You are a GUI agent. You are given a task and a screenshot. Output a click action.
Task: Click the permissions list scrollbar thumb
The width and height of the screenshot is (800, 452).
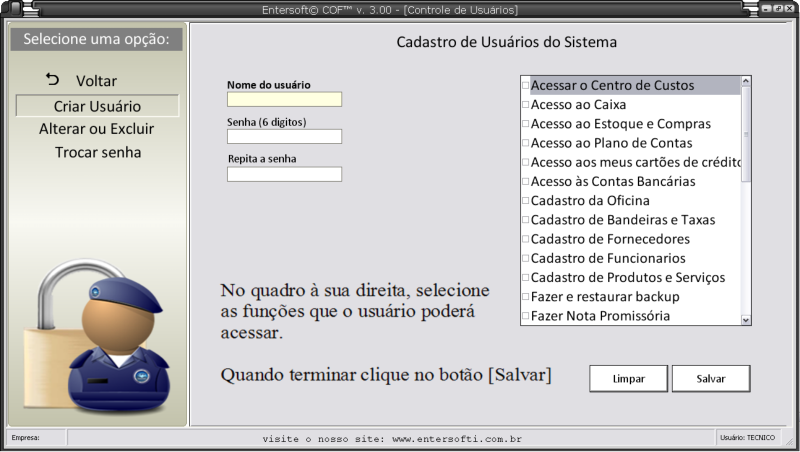[x=745, y=134]
